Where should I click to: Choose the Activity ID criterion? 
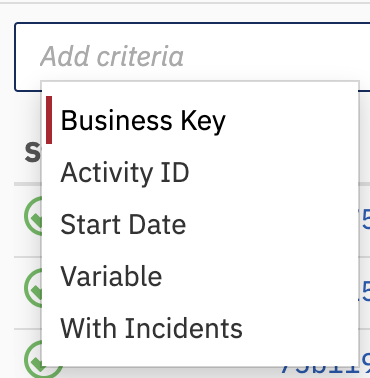125,172
